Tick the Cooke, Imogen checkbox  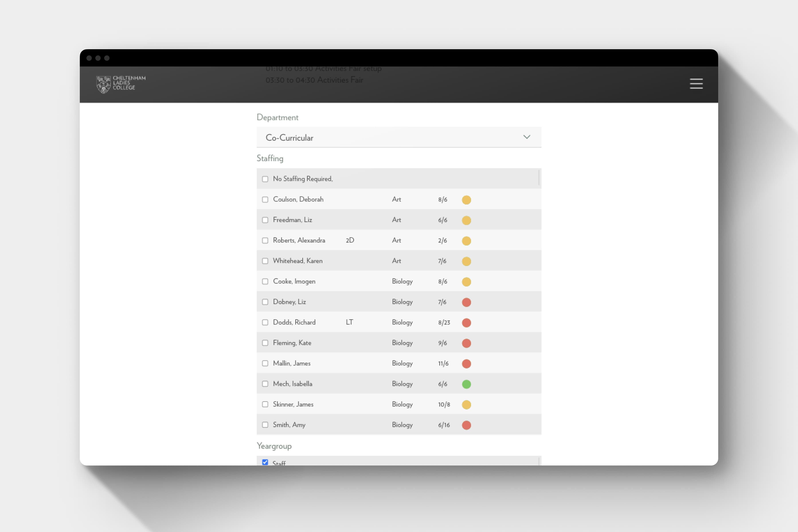coord(265,282)
